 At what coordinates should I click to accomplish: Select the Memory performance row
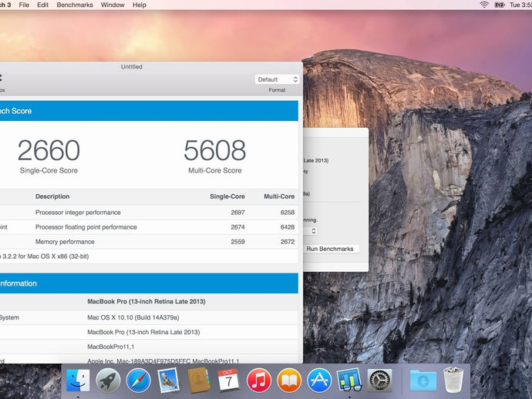[x=149, y=242]
